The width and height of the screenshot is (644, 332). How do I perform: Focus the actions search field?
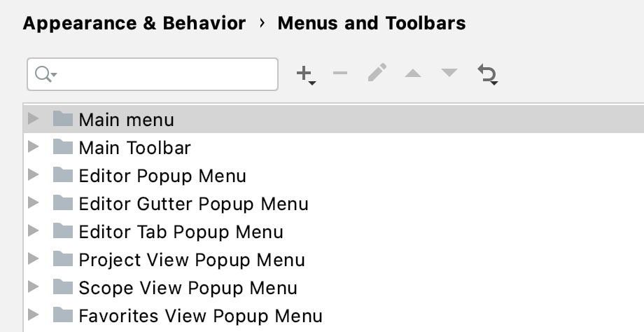click(x=153, y=74)
